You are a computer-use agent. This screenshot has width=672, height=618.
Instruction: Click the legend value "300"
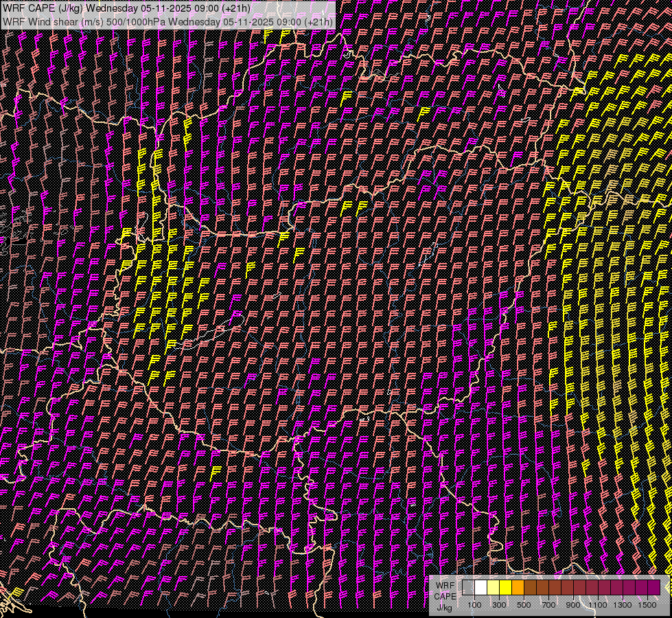(x=499, y=605)
